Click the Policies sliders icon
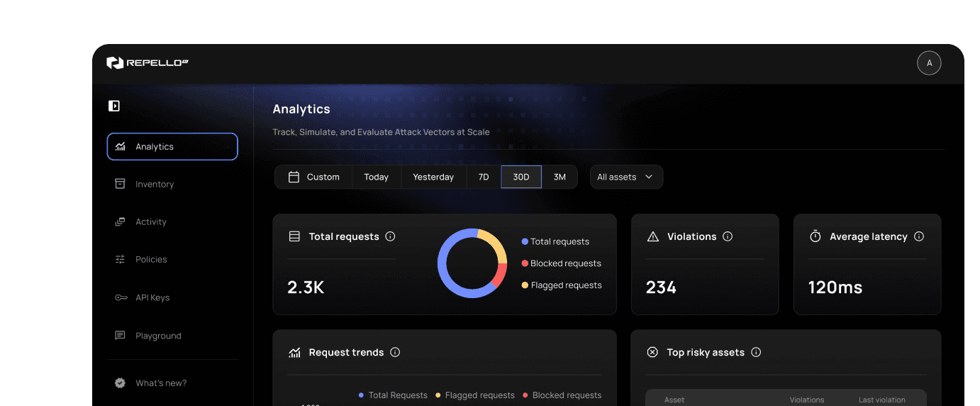980x406 pixels. pyautogui.click(x=120, y=260)
